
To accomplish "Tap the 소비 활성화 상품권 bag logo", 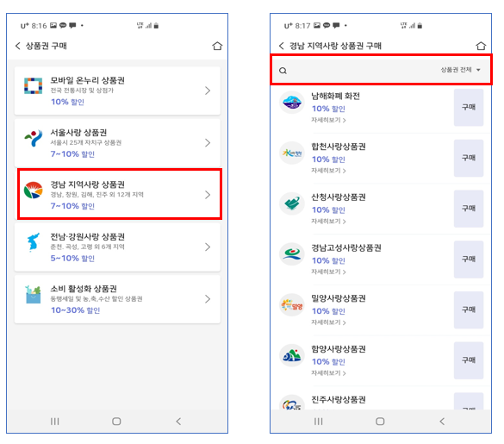I will click(33, 294).
